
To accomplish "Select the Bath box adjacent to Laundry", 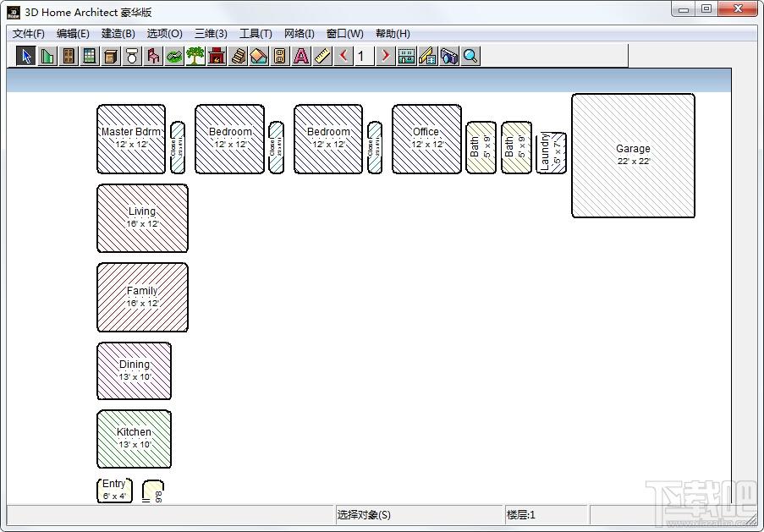I will (516, 148).
